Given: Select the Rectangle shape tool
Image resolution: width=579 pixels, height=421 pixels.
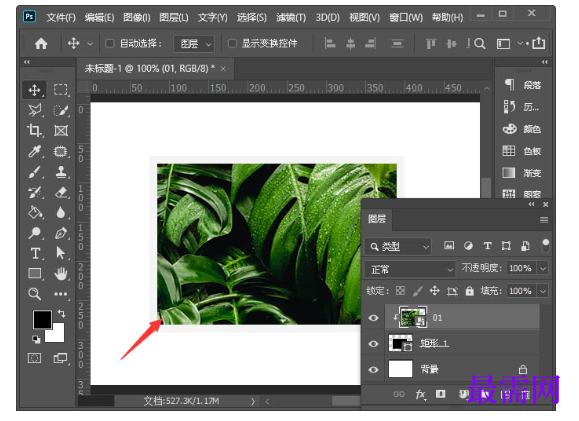Looking at the screenshot, I should [x=35, y=274].
